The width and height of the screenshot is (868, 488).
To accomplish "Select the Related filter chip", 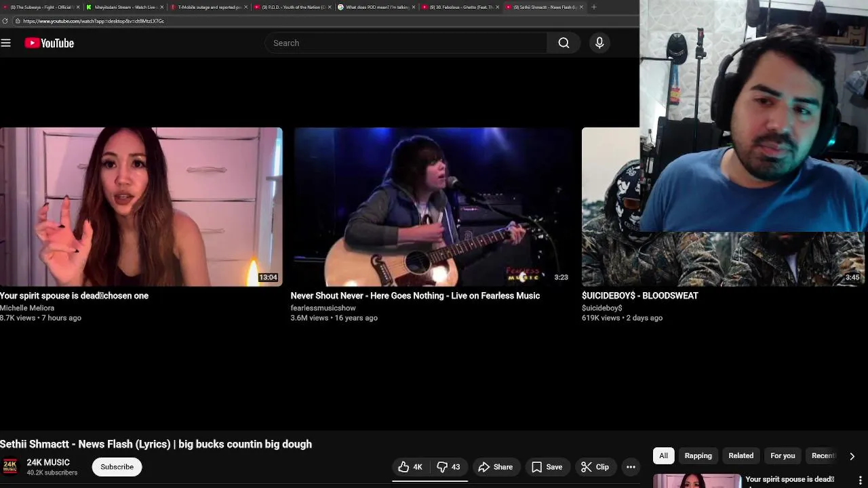I will pos(741,455).
